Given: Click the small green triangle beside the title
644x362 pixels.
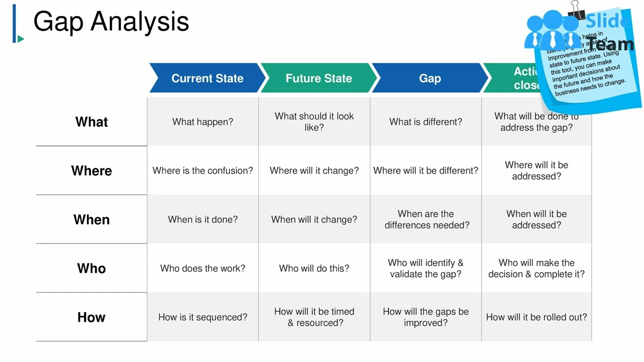Looking at the screenshot, I should tap(21, 39).
